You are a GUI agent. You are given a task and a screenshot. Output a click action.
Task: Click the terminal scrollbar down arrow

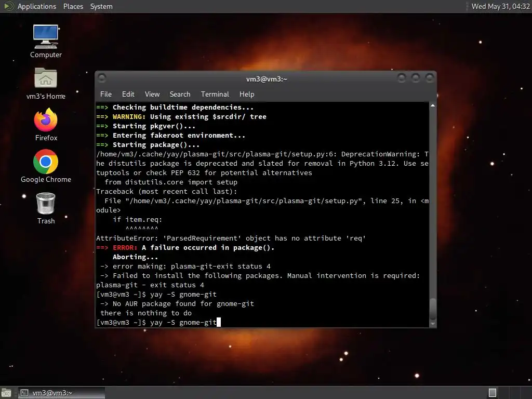pos(433,324)
